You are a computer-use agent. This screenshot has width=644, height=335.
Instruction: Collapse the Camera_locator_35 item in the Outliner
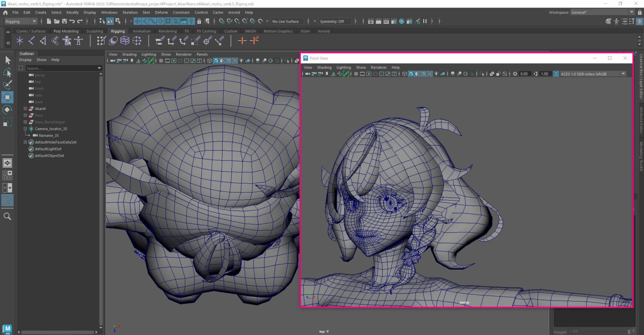[25, 129]
